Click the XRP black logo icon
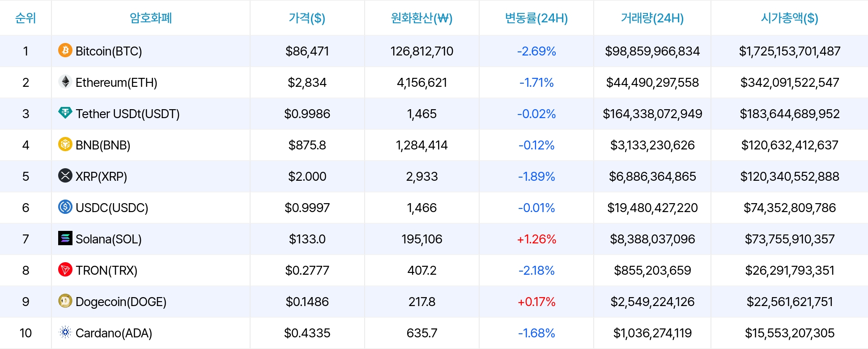 click(65, 175)
